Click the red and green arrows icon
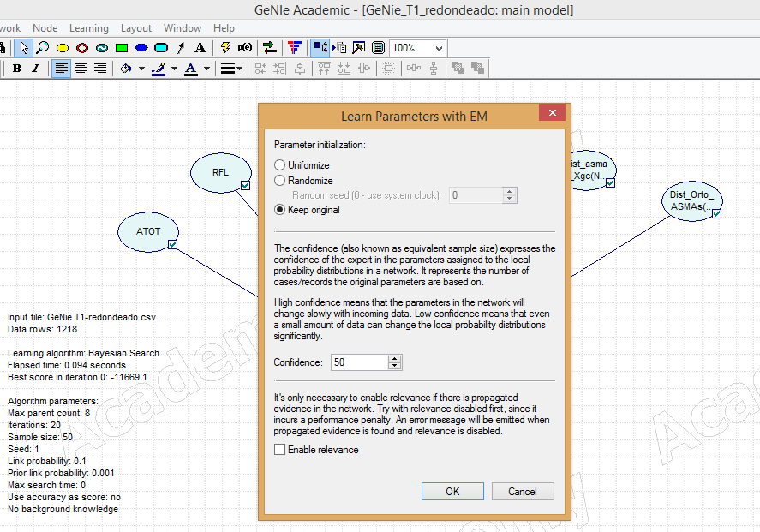760x532 pixels. (270, 48)
